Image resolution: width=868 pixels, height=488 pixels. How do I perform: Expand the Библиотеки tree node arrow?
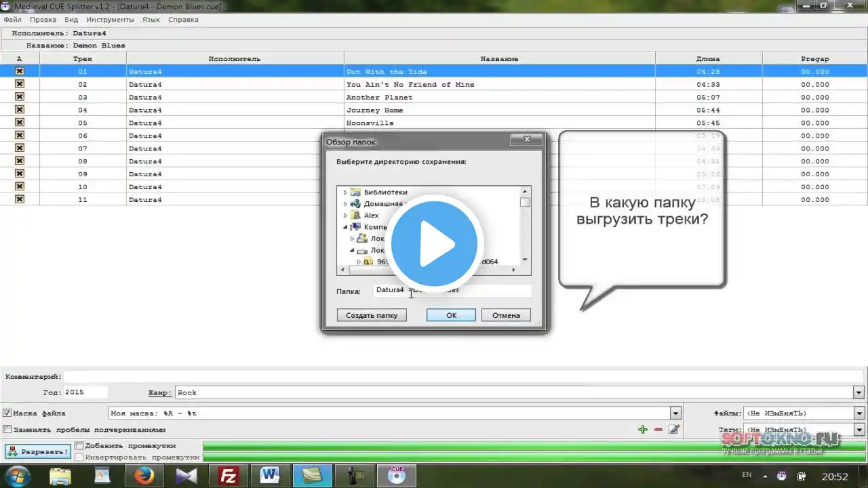click(345, 192)
